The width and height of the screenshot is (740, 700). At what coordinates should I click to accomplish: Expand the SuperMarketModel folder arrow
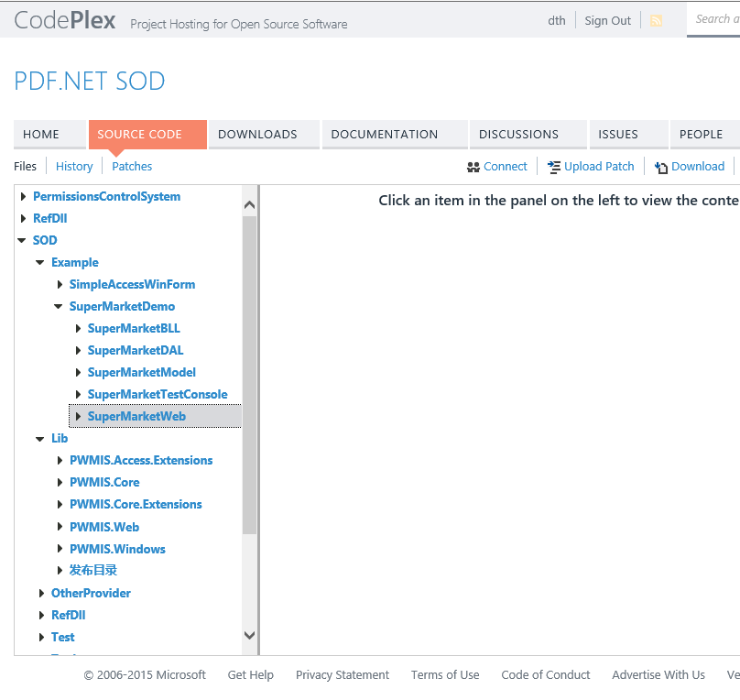point(78,372)
